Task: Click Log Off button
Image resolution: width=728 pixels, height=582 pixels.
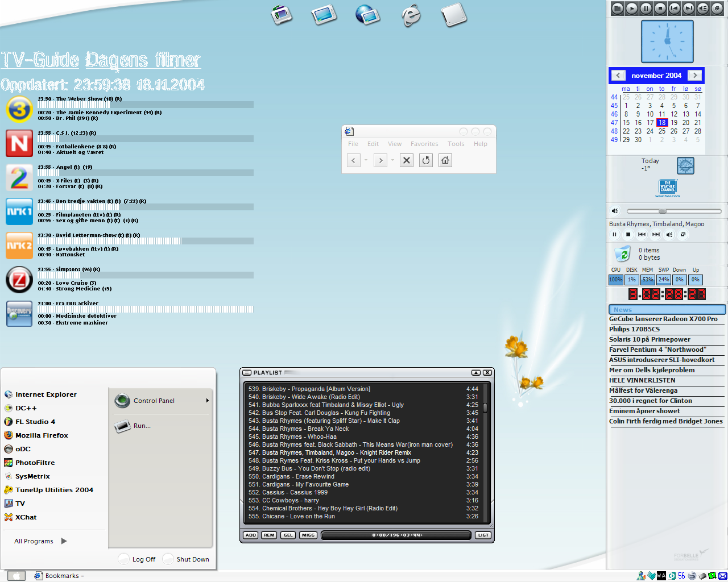Action: click(137, 559)
